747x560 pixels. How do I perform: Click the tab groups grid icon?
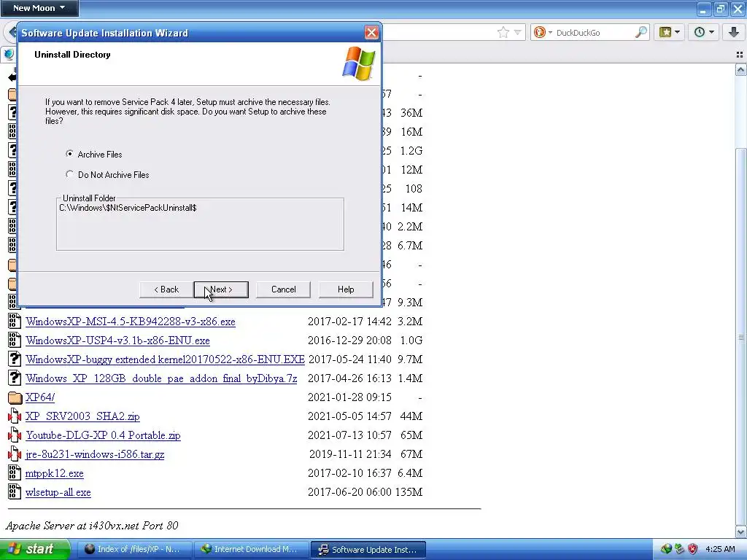(740, 55)
